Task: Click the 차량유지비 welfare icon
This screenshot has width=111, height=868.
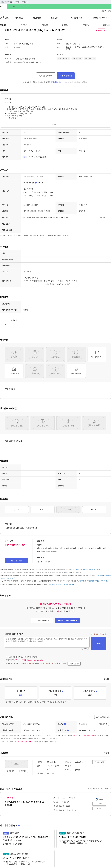Action: 55,355
